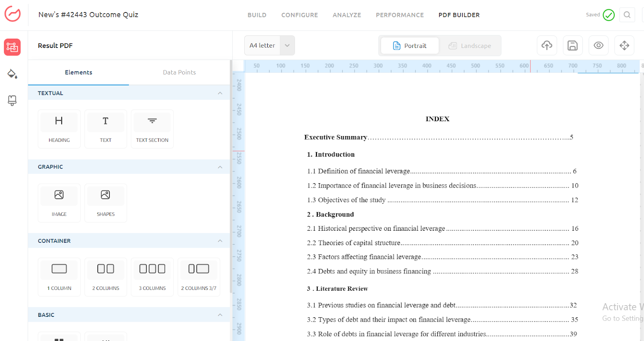Click the save disk icon
The width and height of the screenshot is (644, 341).
click(572, 45)
